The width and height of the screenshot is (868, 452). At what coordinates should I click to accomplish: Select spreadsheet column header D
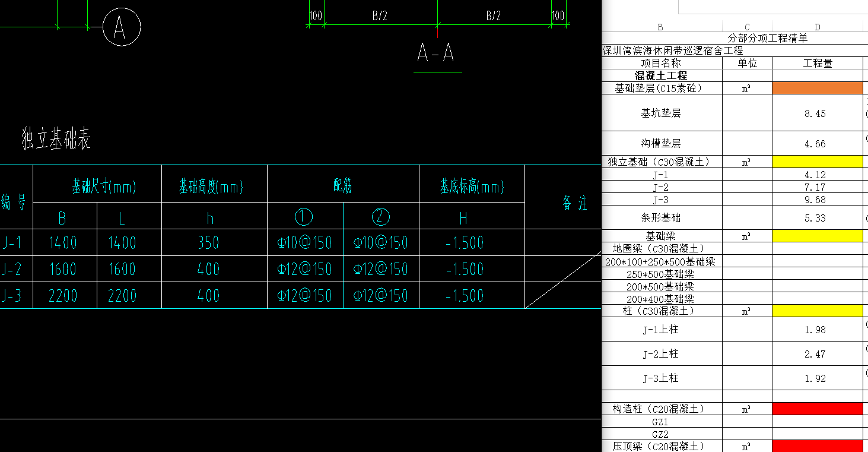click(818, 27)
